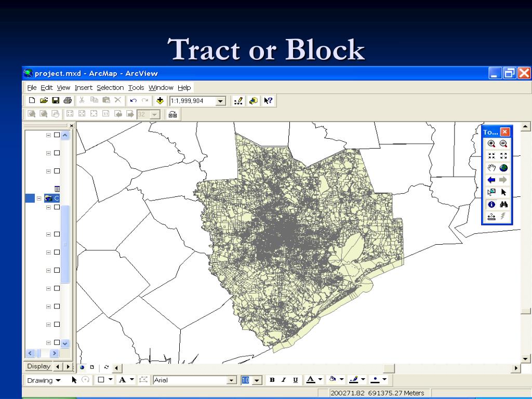The height and width of the screenshot is (399, 532).
Task: Click the Change Layout icon
Action: [x=172, y=114]
